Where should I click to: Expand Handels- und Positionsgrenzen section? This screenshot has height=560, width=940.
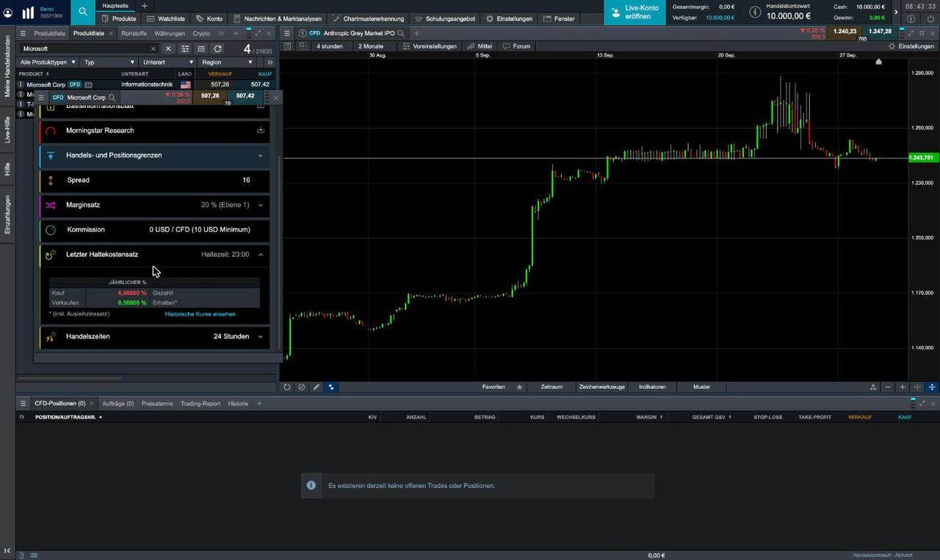154,156
